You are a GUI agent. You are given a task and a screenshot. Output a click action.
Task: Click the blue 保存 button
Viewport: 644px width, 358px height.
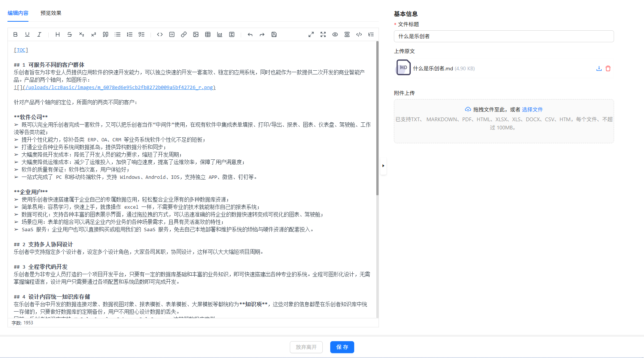pyautogui.click(x=342, y=347)
